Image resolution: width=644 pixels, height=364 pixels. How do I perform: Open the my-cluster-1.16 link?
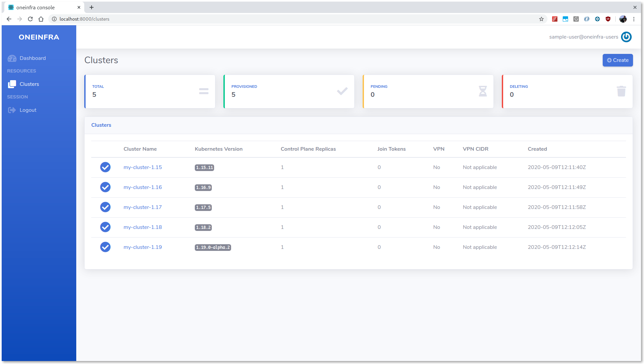tap(143, 187)
